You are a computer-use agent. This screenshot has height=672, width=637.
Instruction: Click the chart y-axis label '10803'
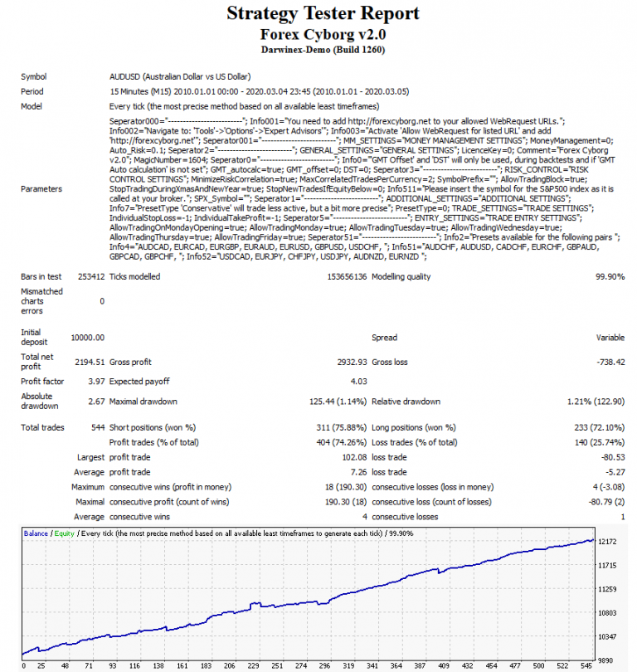point(607,613)
